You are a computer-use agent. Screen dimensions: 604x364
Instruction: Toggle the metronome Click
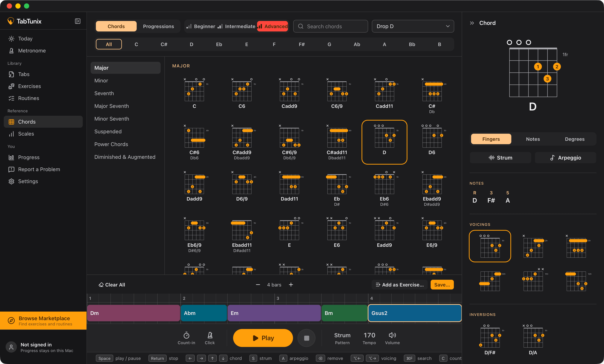pyautogui.click(x=210, y=338)
